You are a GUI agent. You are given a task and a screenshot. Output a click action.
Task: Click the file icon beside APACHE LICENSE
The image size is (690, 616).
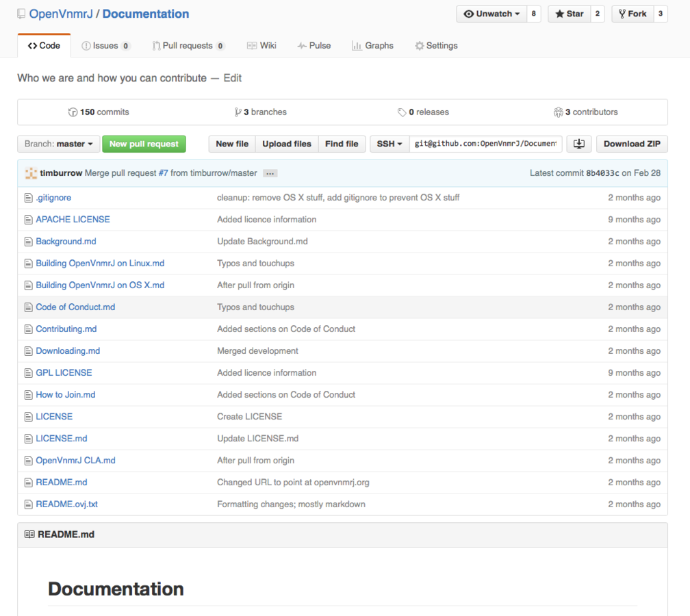[29, 220]
